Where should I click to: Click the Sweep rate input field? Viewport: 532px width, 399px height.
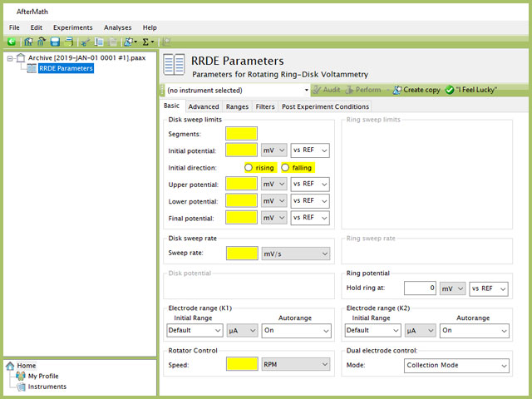[242, 253]
